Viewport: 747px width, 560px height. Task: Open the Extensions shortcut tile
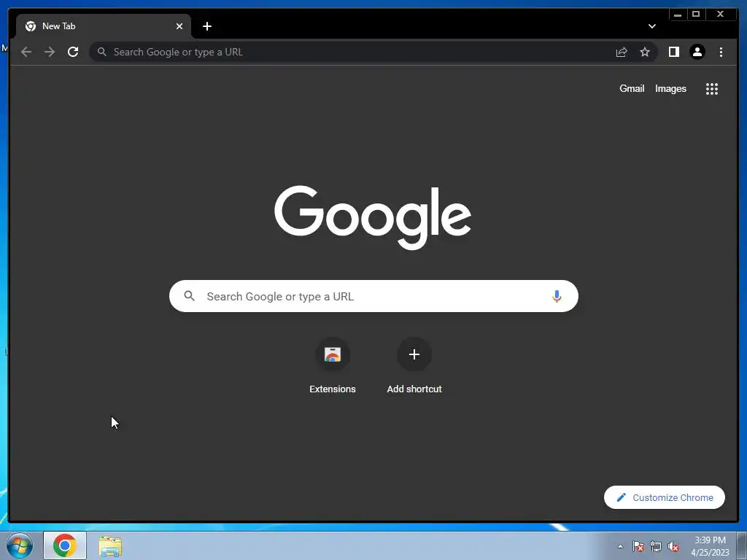click(333, 365)
